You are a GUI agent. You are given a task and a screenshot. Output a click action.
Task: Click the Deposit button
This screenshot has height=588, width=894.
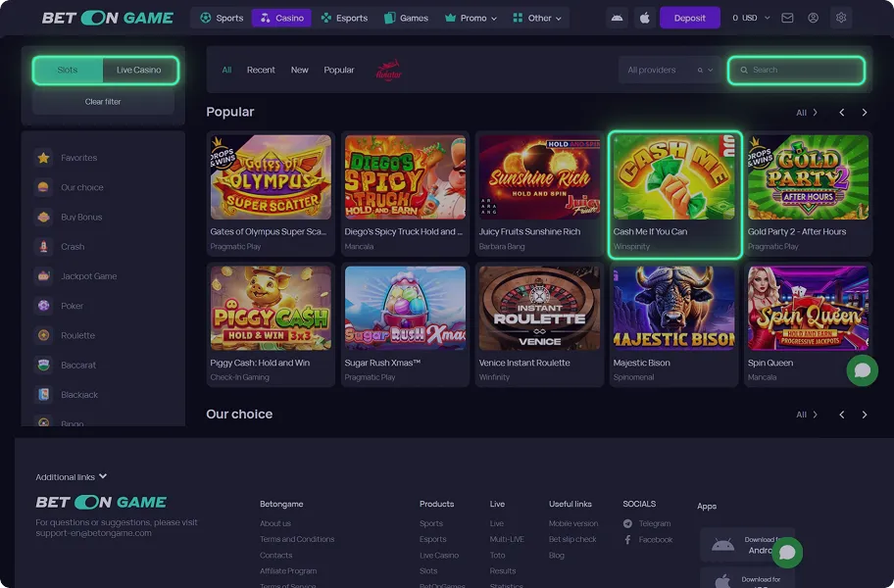point(689,17)
